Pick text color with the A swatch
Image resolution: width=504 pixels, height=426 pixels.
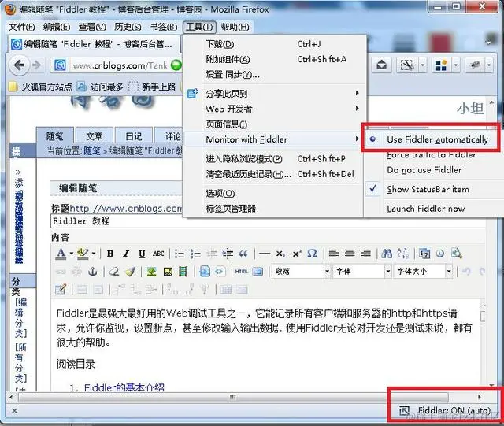(x=61, y=254)
